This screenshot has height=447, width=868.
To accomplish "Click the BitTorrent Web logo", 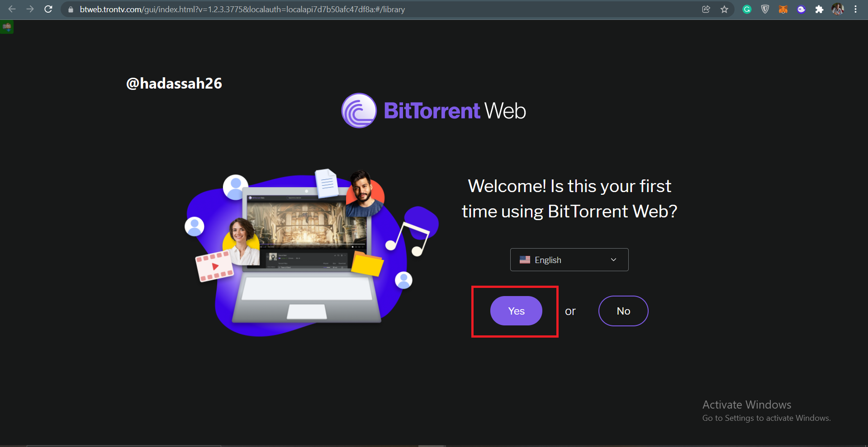I will click(x=433, y=111).
